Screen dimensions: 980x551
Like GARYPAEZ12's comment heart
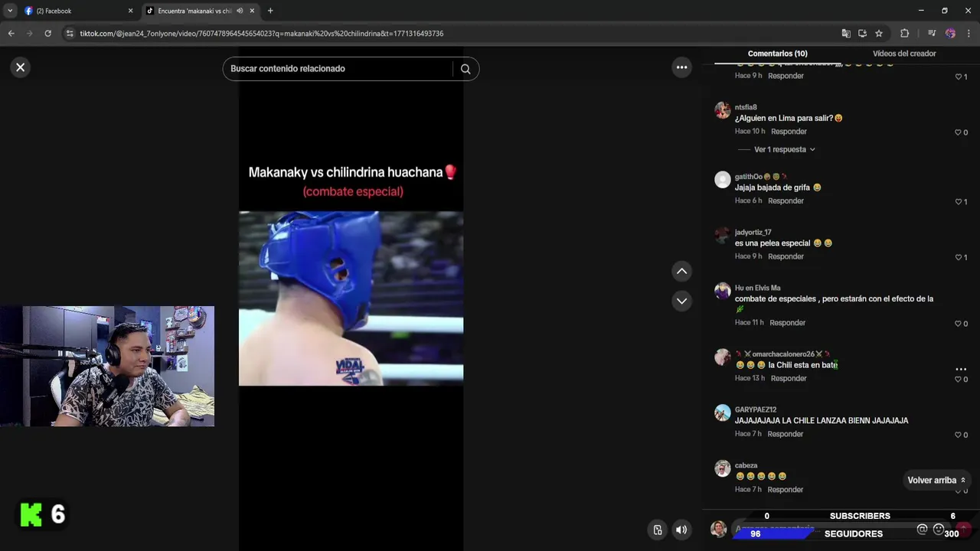pos(958,435)
